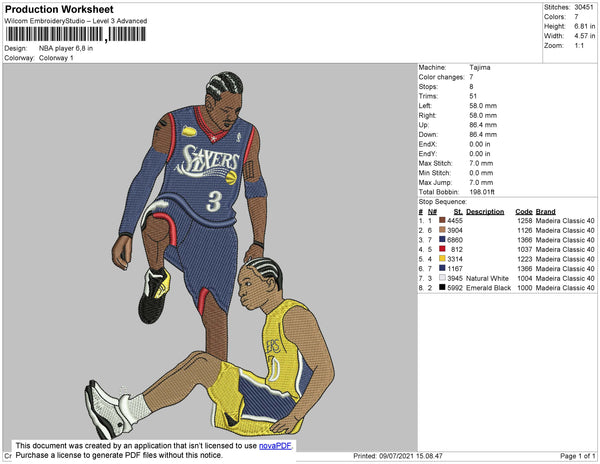Click the design name 'NBA player 6,8 in'
600x464 pixels.
(x=66, y=49)
